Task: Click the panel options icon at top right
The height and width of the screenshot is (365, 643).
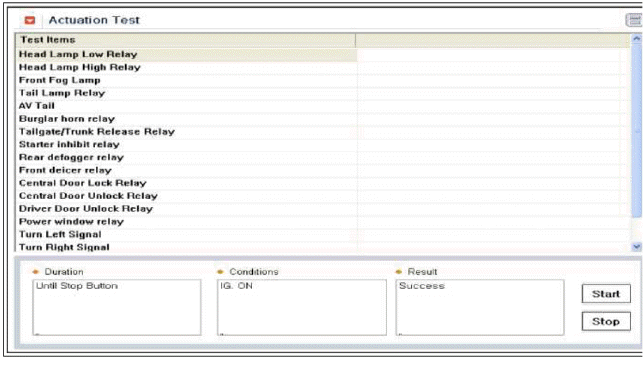Action: coord(634,20)
